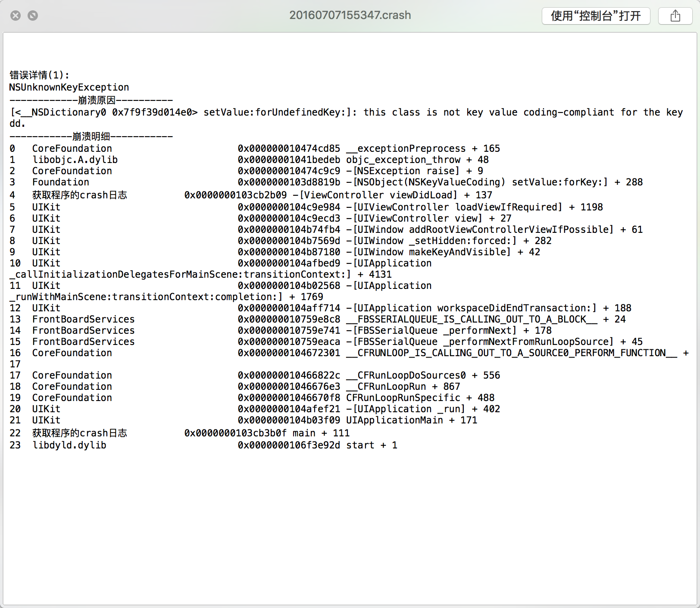The height and width of the screenshot is (608, 700).
Task: Click the libobjc.A.dylib module name
Action: pyautogui.click(x=75, y=160)
